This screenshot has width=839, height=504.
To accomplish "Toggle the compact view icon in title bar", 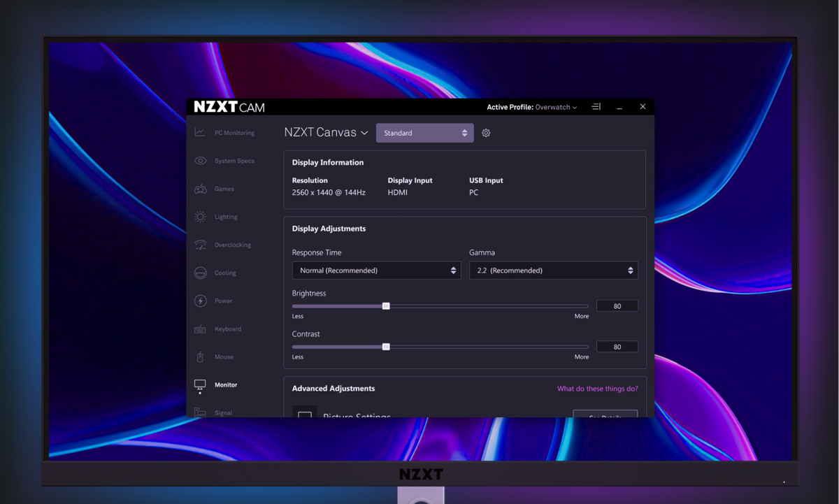I will click(x=596, y=107).
